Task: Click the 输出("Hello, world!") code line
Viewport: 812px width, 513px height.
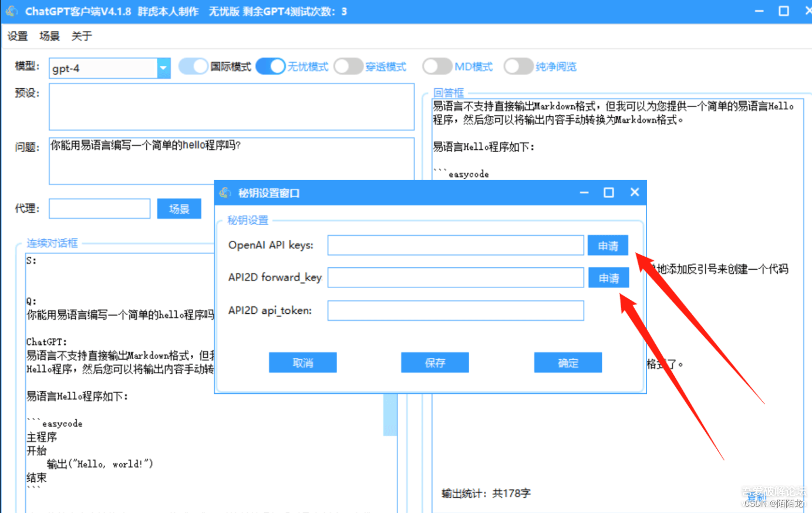Action: click(x=100, y=464)
